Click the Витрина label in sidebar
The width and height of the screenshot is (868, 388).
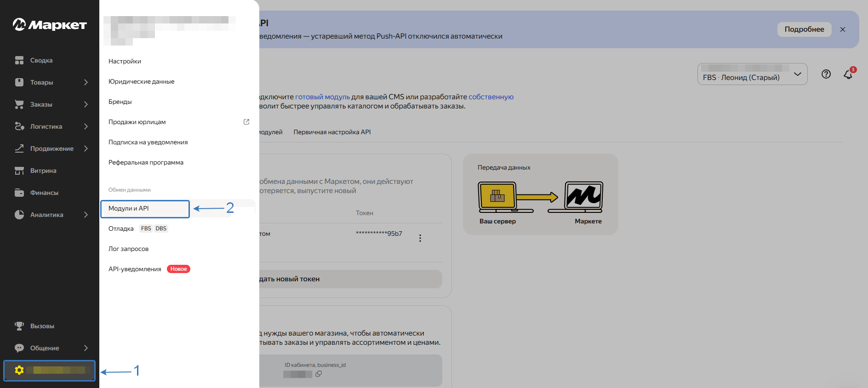[43, 171]
